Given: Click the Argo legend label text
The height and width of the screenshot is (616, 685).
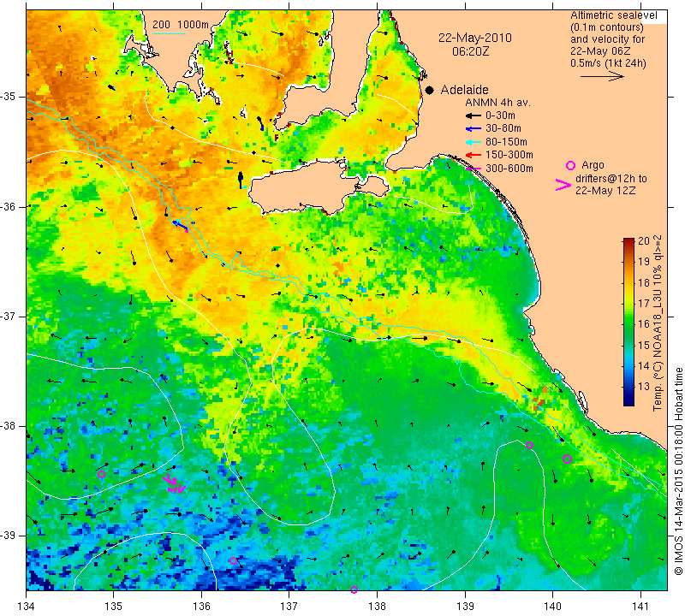Looking at the screenshot, I should (593, 165).
